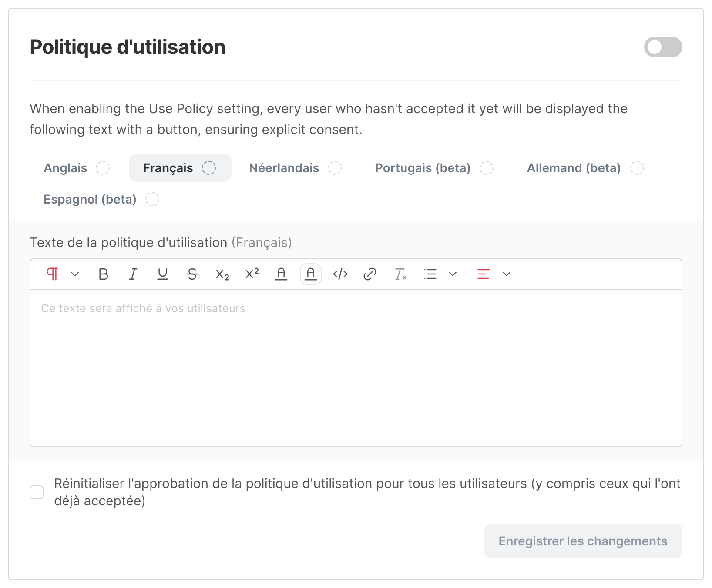Insert a hyperlink
Viewport: 712px width, 588px height.
[x=370, y=274]
